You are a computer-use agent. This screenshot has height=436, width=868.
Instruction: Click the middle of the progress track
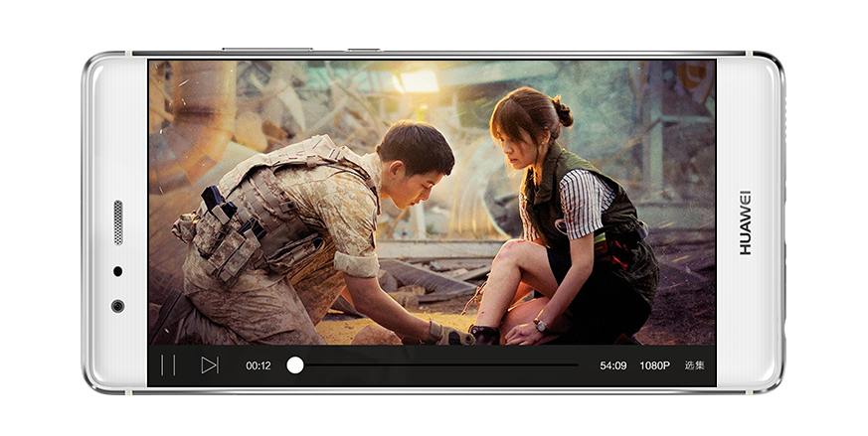[435, 365]
